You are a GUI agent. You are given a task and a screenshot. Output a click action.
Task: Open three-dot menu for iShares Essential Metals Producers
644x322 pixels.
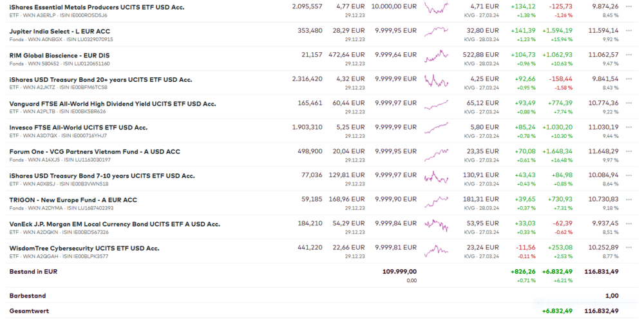tap(629, 6)
